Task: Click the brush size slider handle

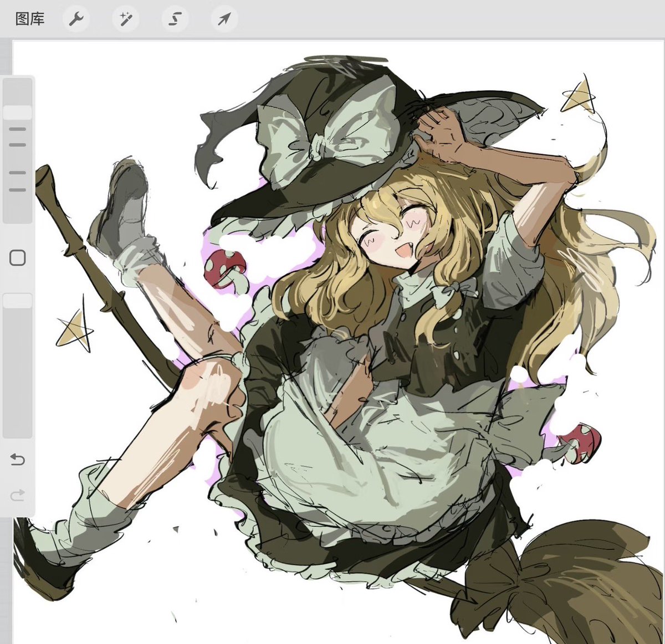Action: pos(18,112)
